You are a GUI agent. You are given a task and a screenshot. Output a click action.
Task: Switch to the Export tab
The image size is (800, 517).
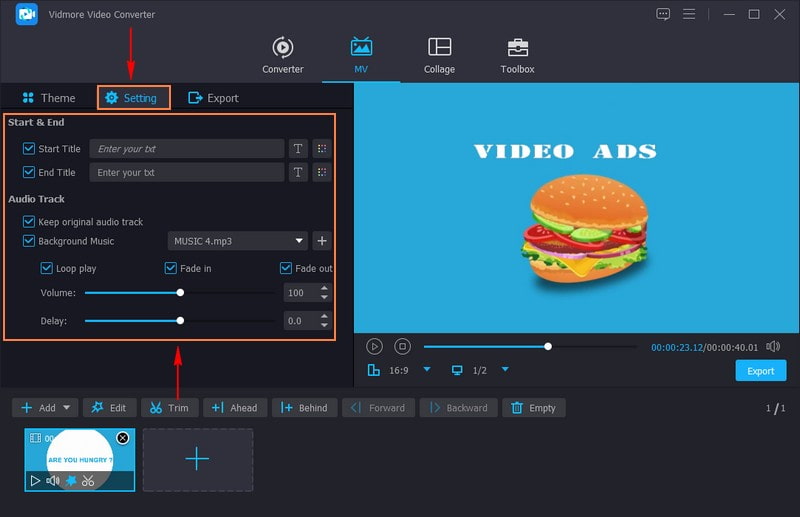213,98
